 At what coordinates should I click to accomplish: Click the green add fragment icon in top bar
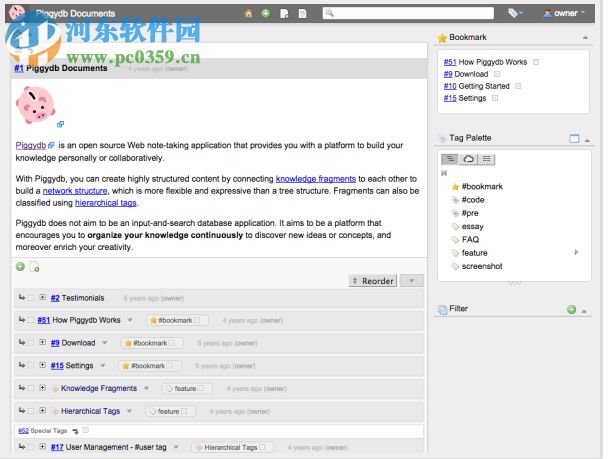coord(266,14)
